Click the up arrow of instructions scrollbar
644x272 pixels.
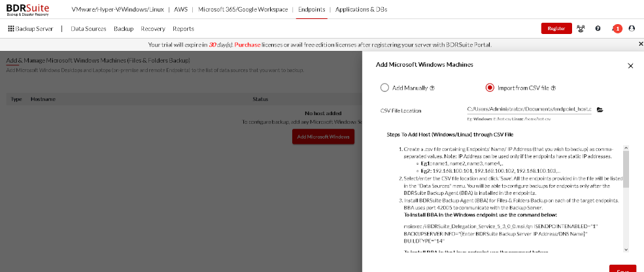point(626,148)
